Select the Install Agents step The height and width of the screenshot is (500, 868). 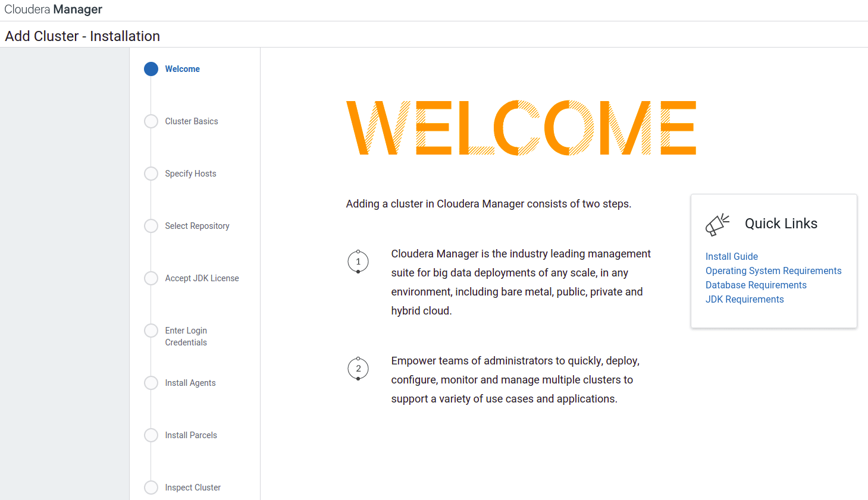(x=190, y=383)
